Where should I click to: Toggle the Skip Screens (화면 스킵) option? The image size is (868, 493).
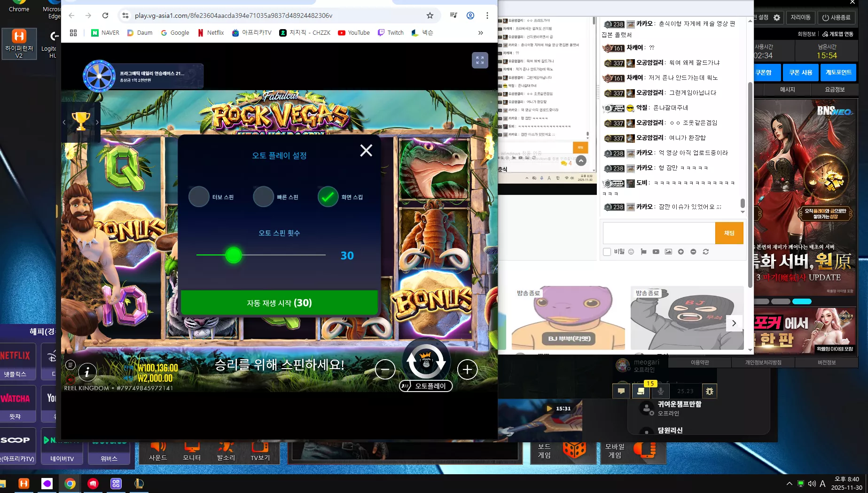click(328, 197)
